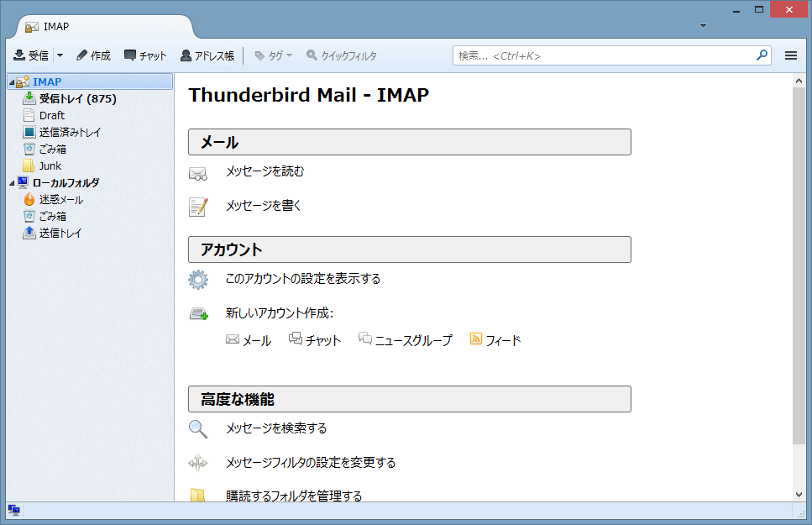Open the 送信トレイ outbox folder
The height and width of the screenshot is (525, 812).
pos(60,234)
